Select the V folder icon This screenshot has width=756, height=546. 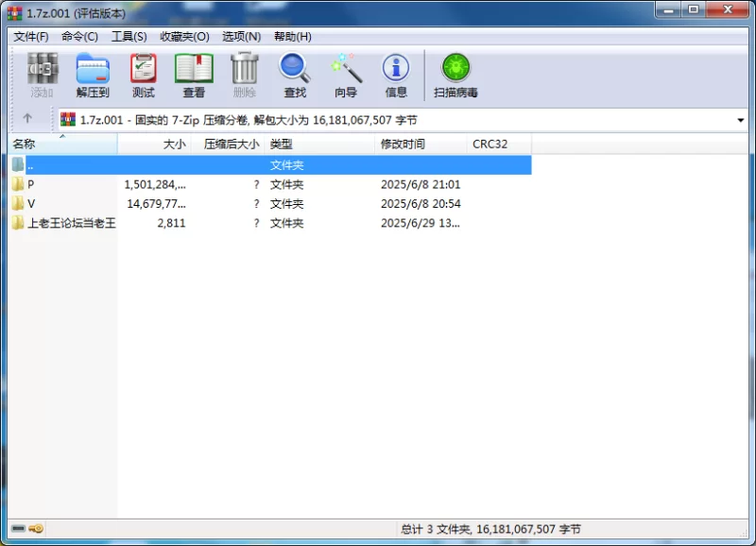coord(18,203)
